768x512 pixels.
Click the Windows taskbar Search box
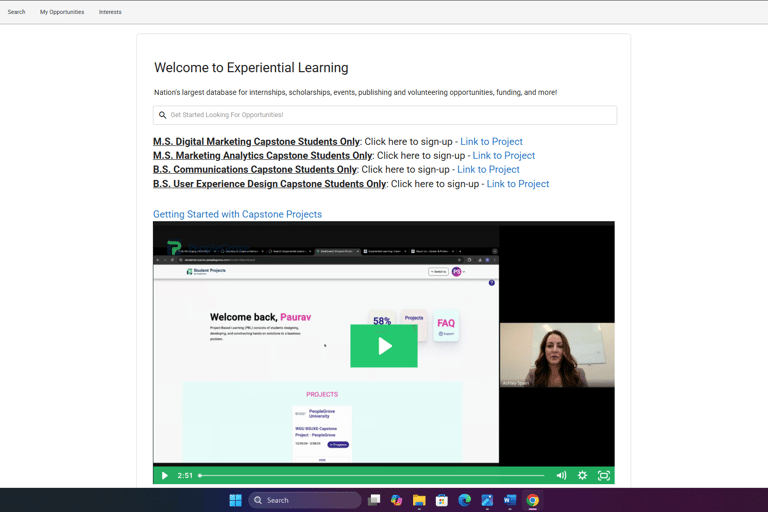pos(305,500)
